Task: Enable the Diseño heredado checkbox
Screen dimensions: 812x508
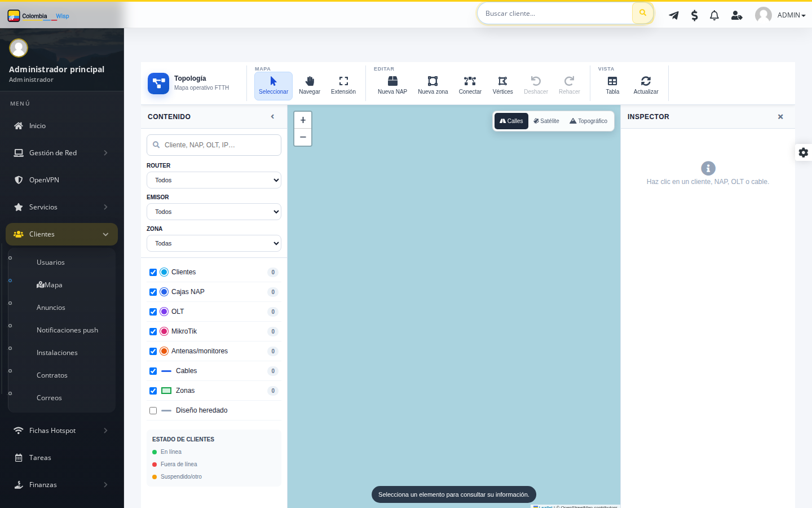Action: tap(153, 410)
